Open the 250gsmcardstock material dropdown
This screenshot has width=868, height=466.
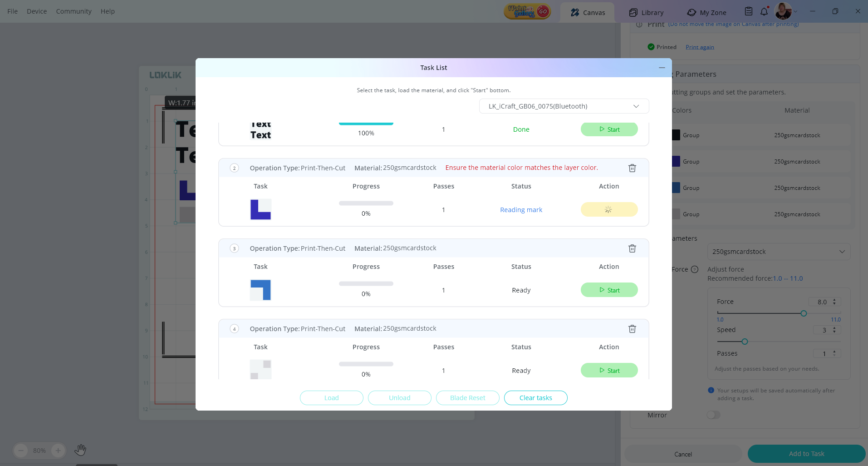778,252
